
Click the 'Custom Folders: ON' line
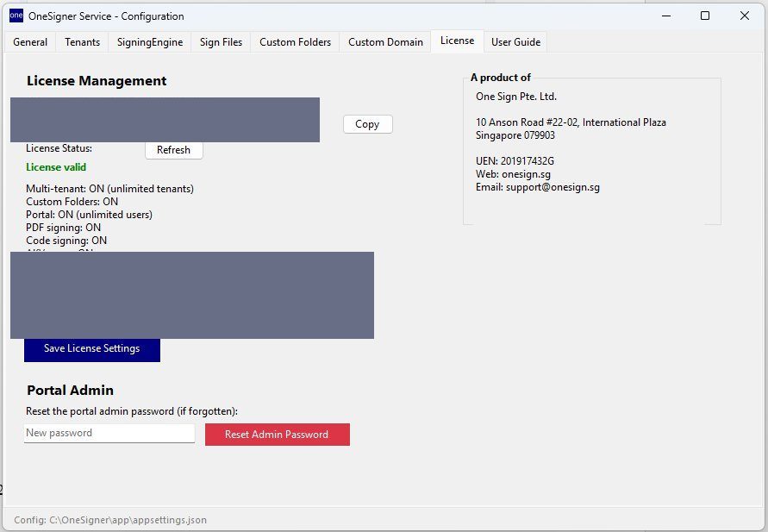coord(72,202)
